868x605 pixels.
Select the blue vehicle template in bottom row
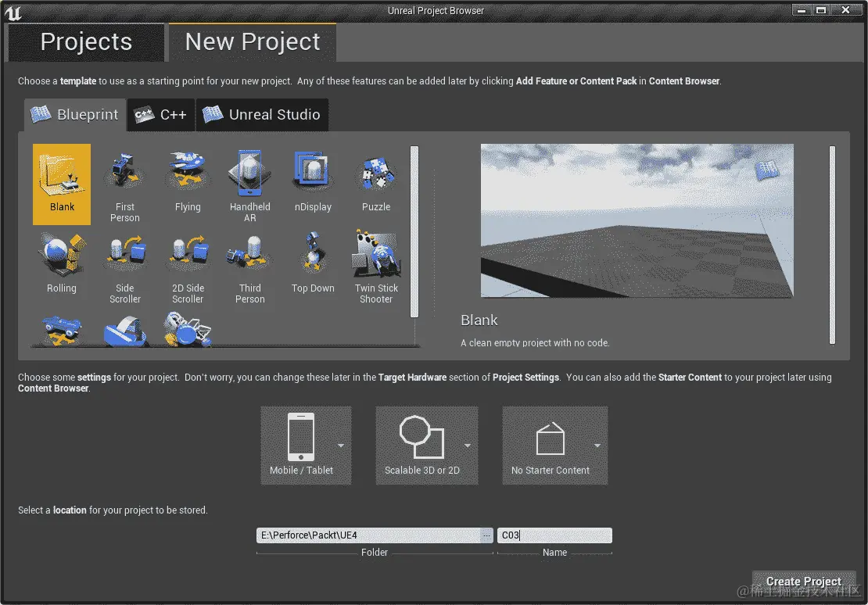pos(62,329)
